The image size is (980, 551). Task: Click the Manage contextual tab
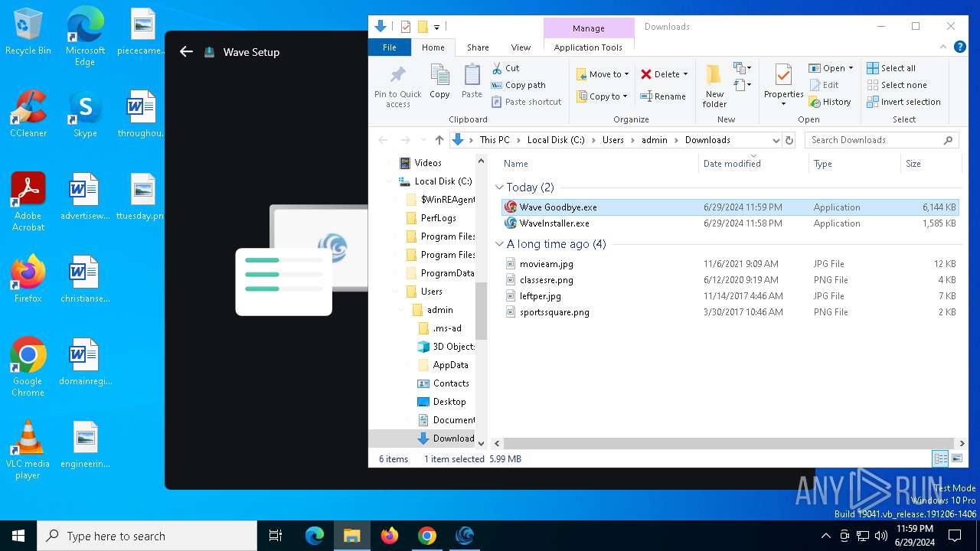[589, 28]
